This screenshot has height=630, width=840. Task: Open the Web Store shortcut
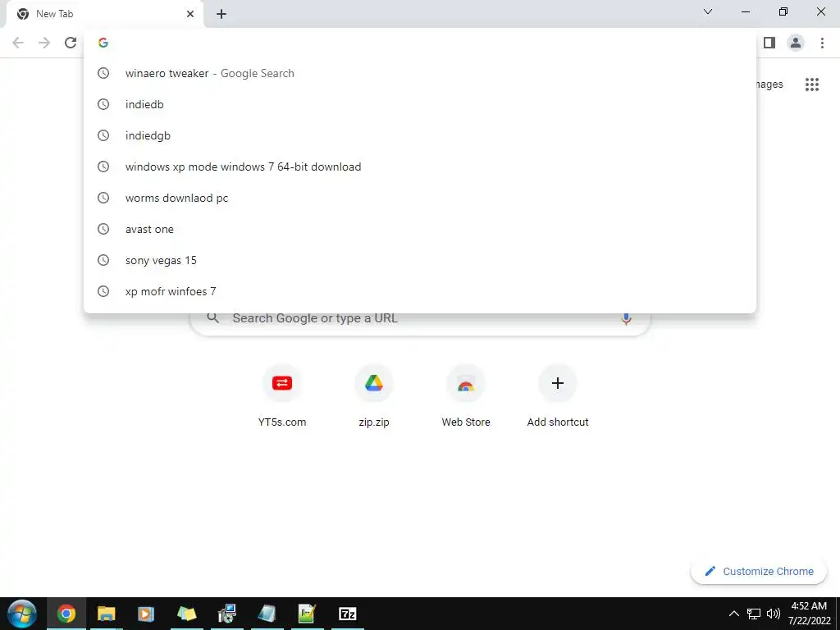coord(466,395)
